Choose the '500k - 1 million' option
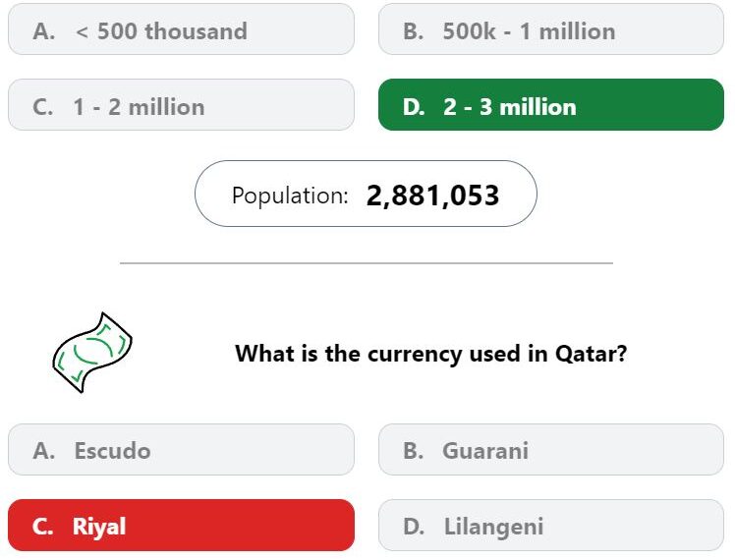The width and height of the screenshot is (735, 560). pyautogui.click(x=551, y=29)
